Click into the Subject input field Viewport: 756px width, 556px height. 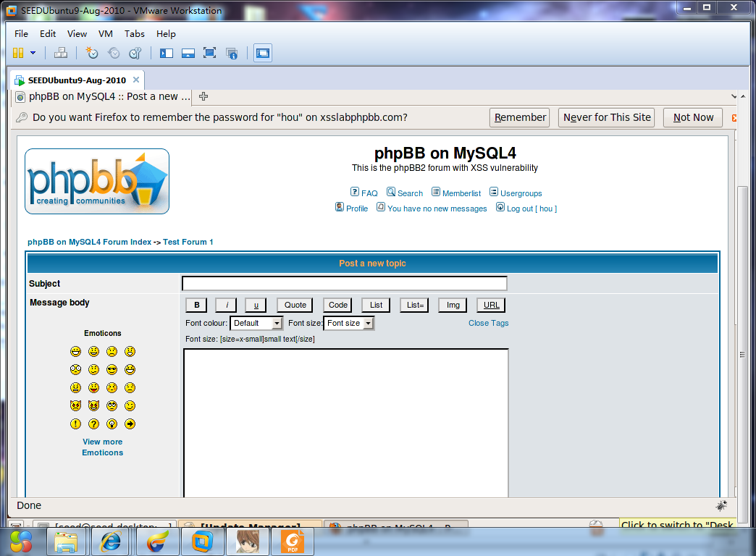click(x=344, y=284)
